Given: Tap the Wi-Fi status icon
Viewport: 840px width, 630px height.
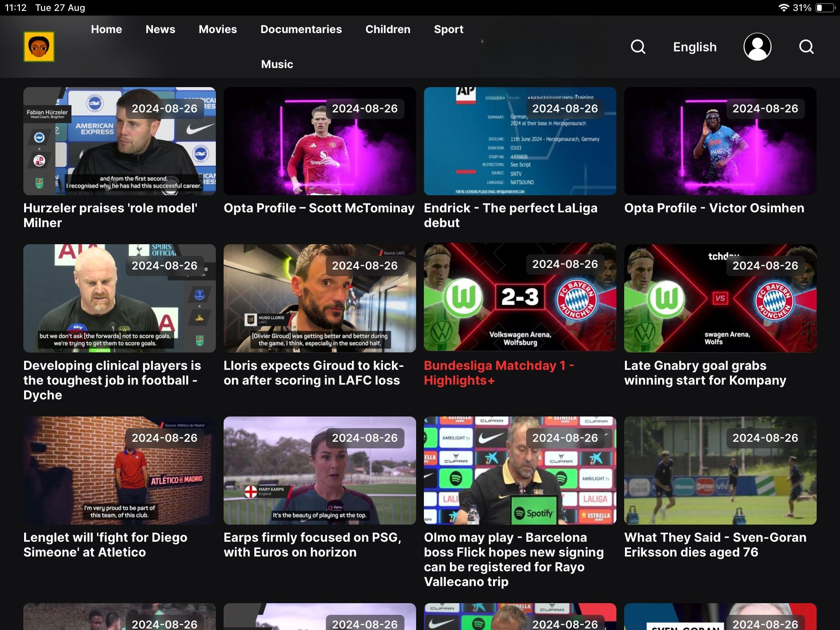Looking at the screenshot, I should (784, 8).
